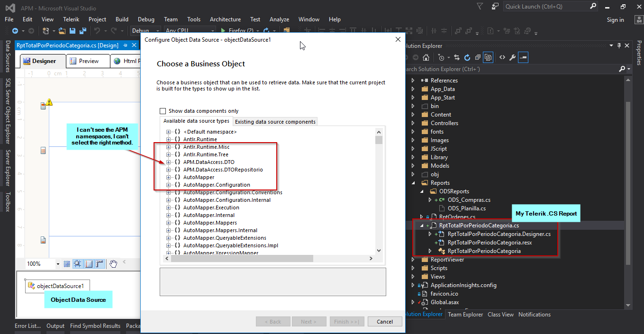Open the Architecture menu
Image resolution: width=644 pixels, height=334 pixels.
pos(225,19)
